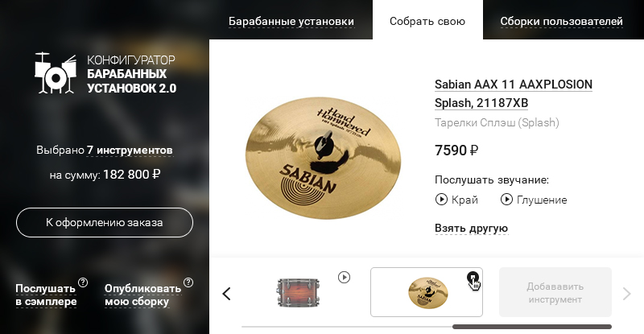Click the instrument carousel scrollbar handle
Viewport: 644px width, 334px height.
coord(532,327)
